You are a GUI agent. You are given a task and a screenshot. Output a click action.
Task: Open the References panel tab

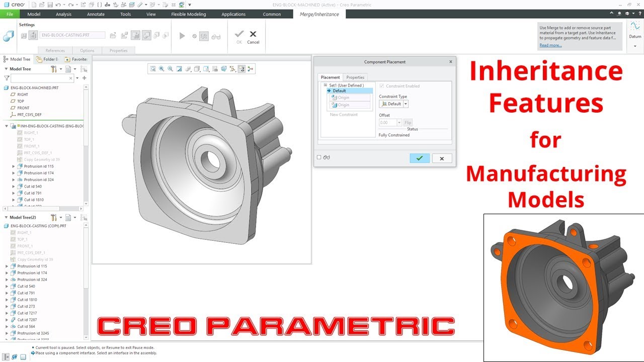point(55,50)
